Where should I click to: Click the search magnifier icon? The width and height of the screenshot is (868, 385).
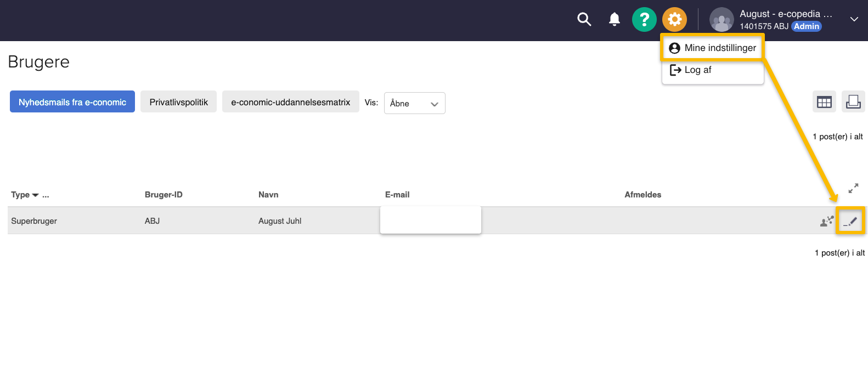click(584, 20)
